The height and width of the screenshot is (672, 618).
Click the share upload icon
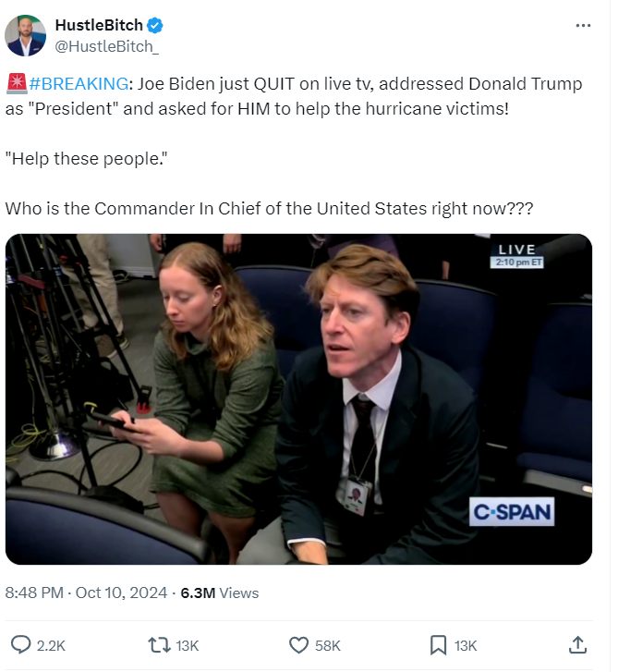click(577, 644)
